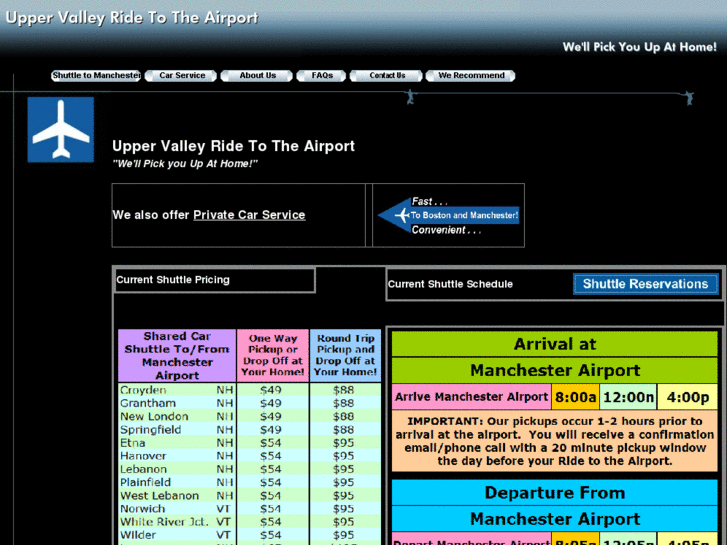Image resolution: width=727 pixels, height=545 pixels.
Task: Click the One Way Pickup column header
Action: coord(273,355)
